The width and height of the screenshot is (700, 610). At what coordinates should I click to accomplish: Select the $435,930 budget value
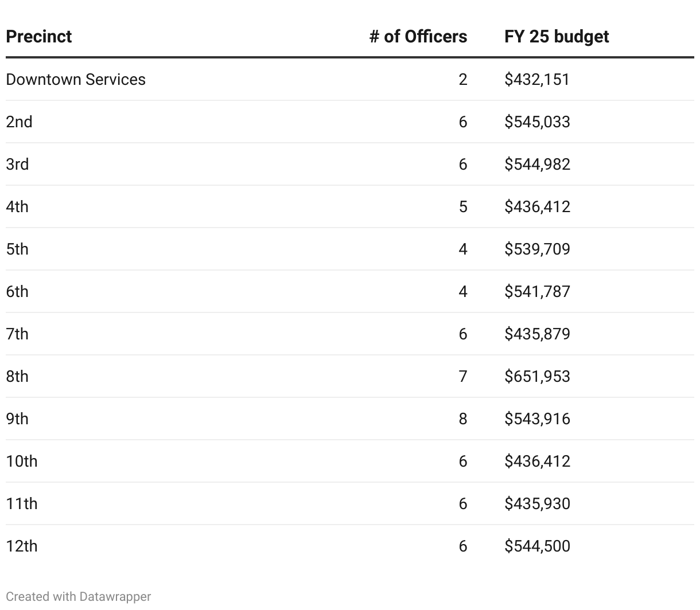pos(537,503)
